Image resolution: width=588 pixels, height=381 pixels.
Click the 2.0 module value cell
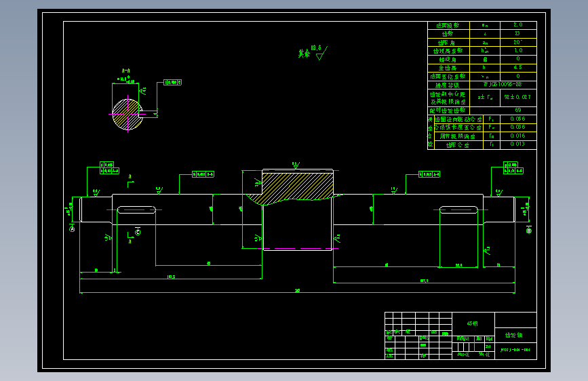518,26
